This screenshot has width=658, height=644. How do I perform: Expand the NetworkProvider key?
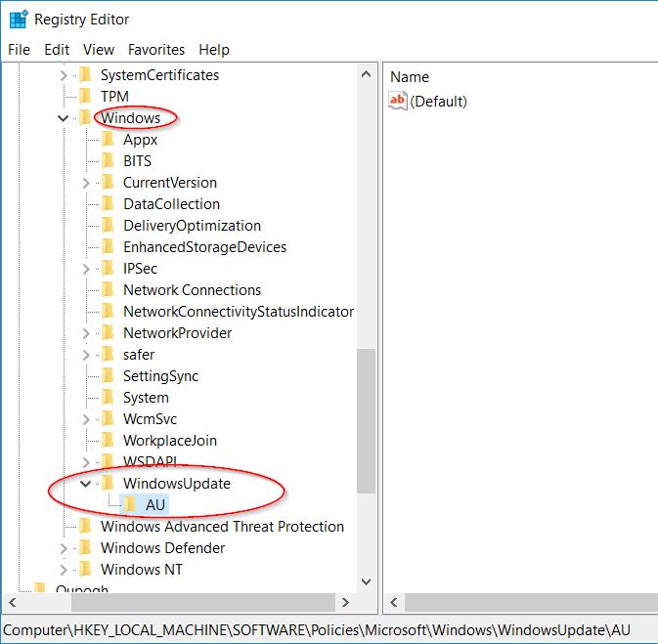click(86, 333)
